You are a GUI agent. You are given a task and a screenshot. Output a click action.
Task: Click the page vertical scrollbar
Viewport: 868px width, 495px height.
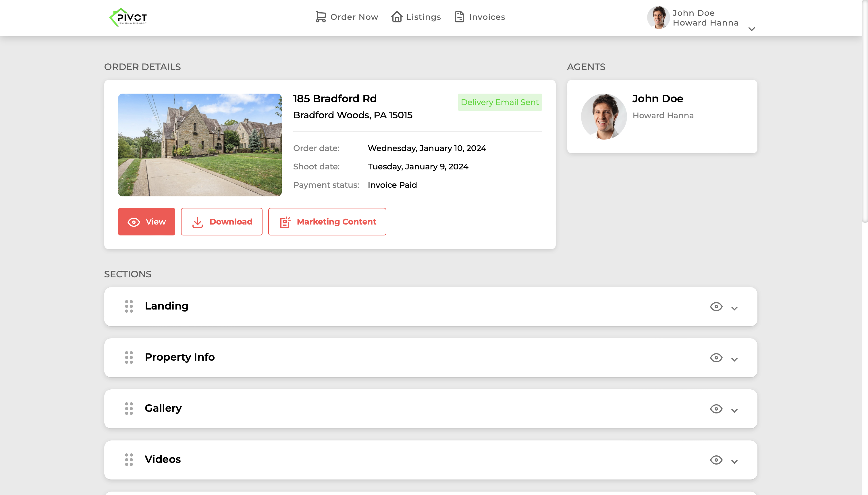point(865,112)
